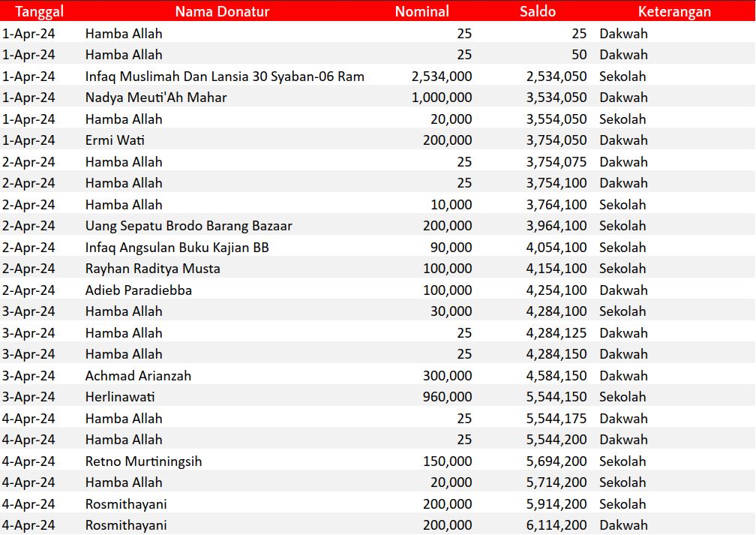Viewport: 756px width, 535px height.
Task: Click the Tanggal column header
Action: click(x=40, y=11)
